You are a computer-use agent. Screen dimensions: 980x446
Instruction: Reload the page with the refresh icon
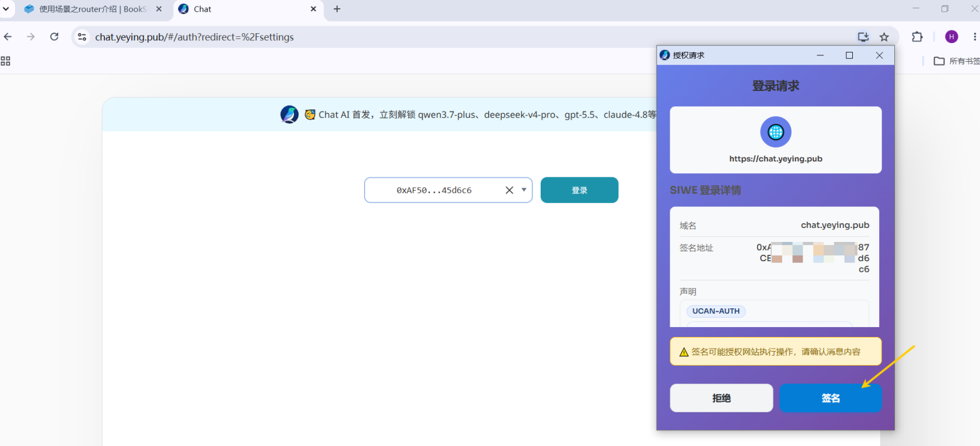pos(54,37)
